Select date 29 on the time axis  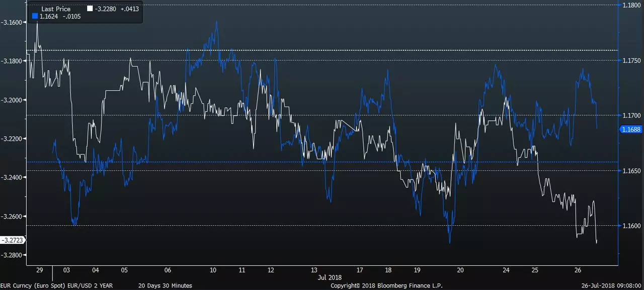(x=40, y=270)
